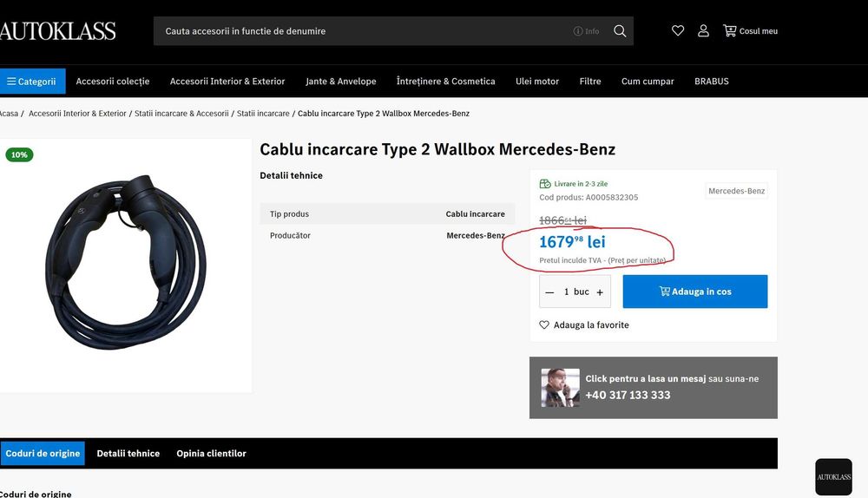Open the Statii incarcare breadcrumb link
The height and width of the screenshot is (498, 868).
click(263, 114)
